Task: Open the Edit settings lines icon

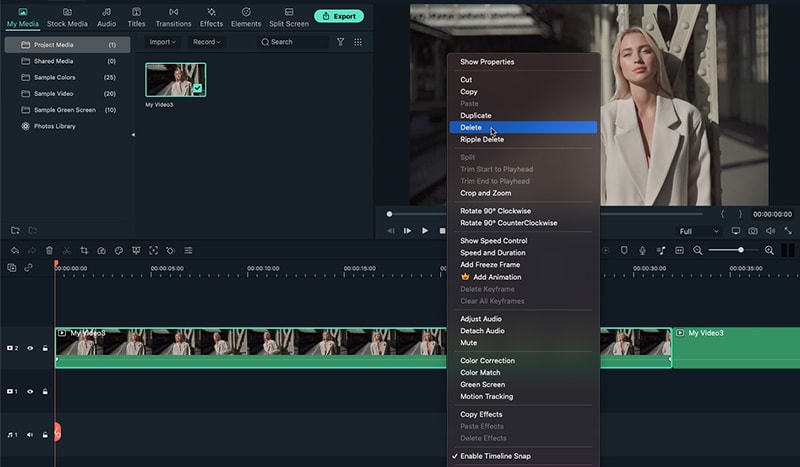Action: pos(188,251)
